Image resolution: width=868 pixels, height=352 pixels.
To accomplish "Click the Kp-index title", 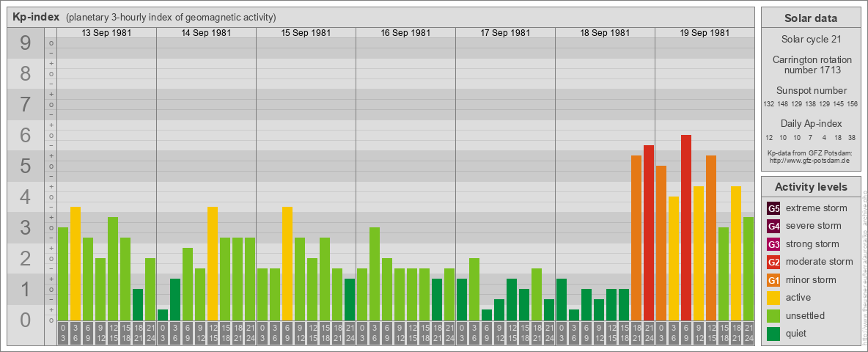I will (x=36, y=17).
